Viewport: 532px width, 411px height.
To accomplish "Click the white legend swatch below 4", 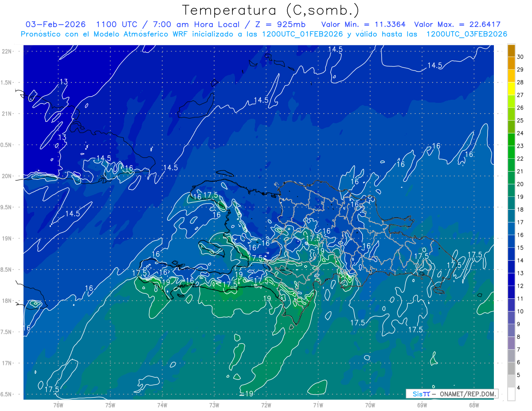I will 511,394.
